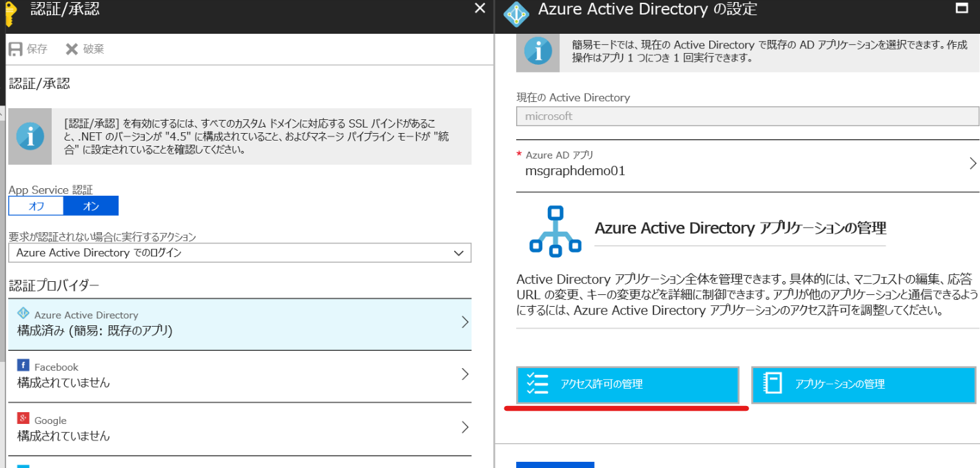Click the 現在の Active Directory microsoft field
This screenshot has width=980, height=468.
(x=748, y=116)
